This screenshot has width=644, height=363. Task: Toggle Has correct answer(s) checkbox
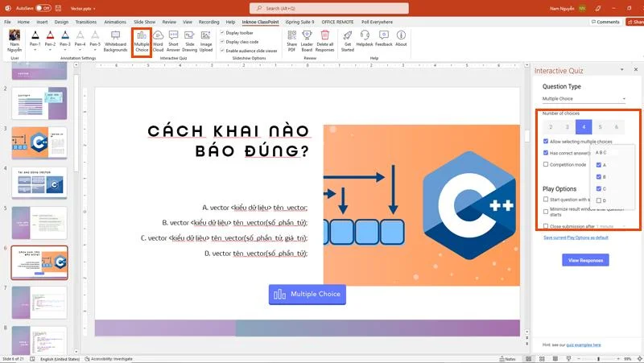[546, 153]
